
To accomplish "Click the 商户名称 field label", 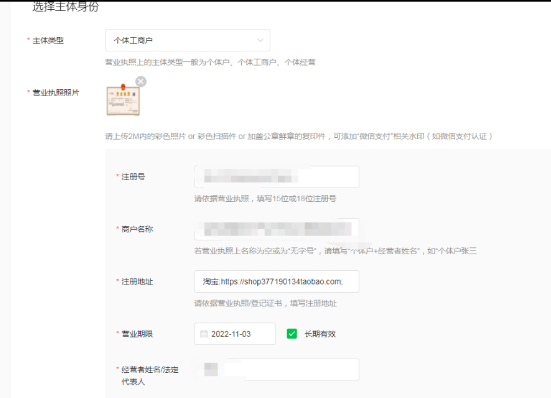I will pos(137,229).
